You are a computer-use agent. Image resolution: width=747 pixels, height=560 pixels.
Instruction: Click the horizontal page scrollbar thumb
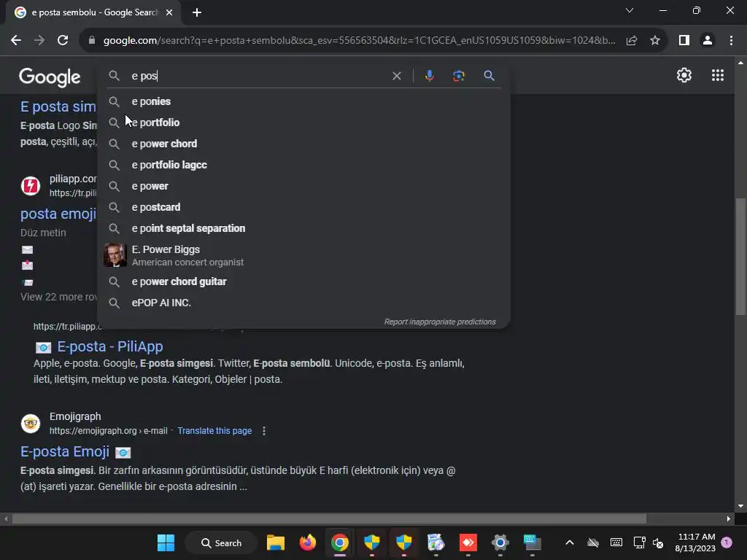click(x=329, y=518)
